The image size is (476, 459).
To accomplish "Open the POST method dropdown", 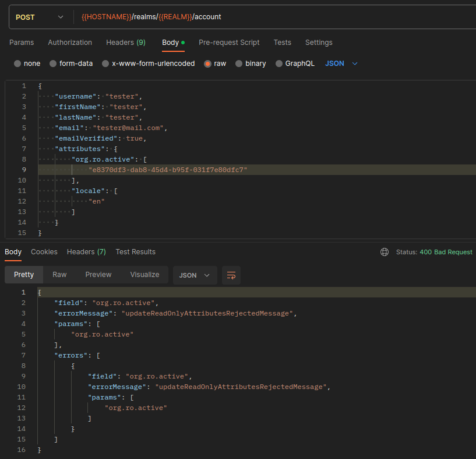I will coord(38,17).
